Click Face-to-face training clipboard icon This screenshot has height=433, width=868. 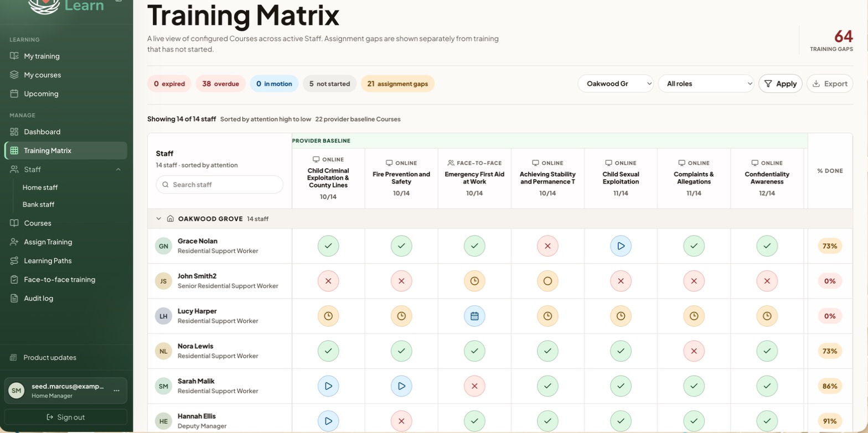pyautogui.click(x=14, y=279)
